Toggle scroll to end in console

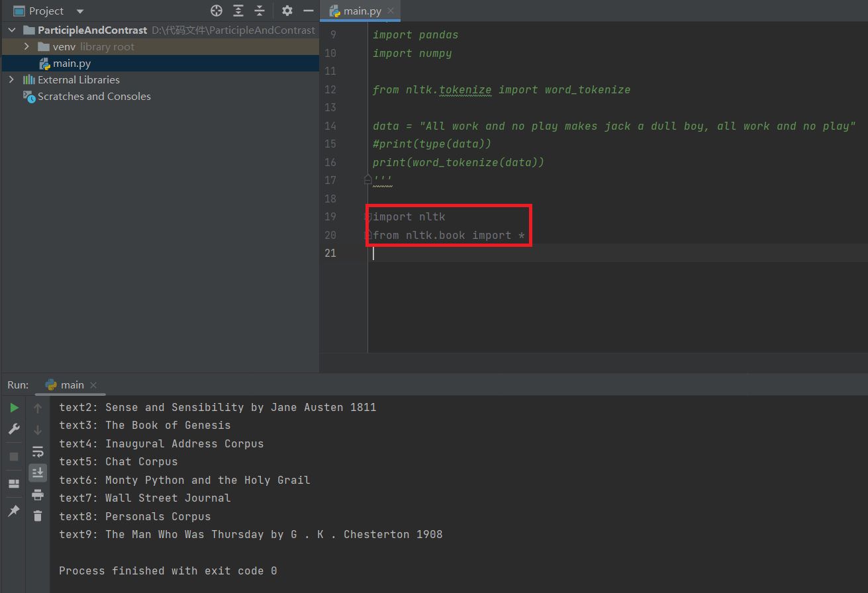(x=38, y=473)
